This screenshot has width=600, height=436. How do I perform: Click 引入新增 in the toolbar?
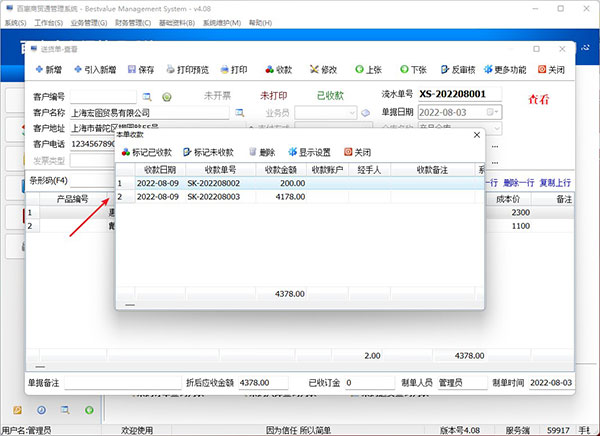click(95, 70)
